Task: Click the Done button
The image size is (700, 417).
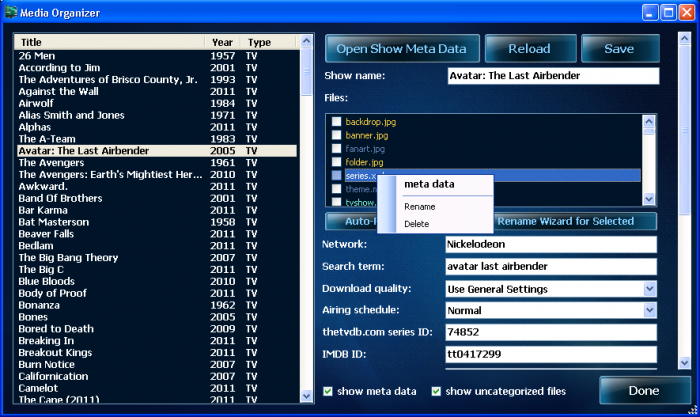Action: tap(644, 391)
